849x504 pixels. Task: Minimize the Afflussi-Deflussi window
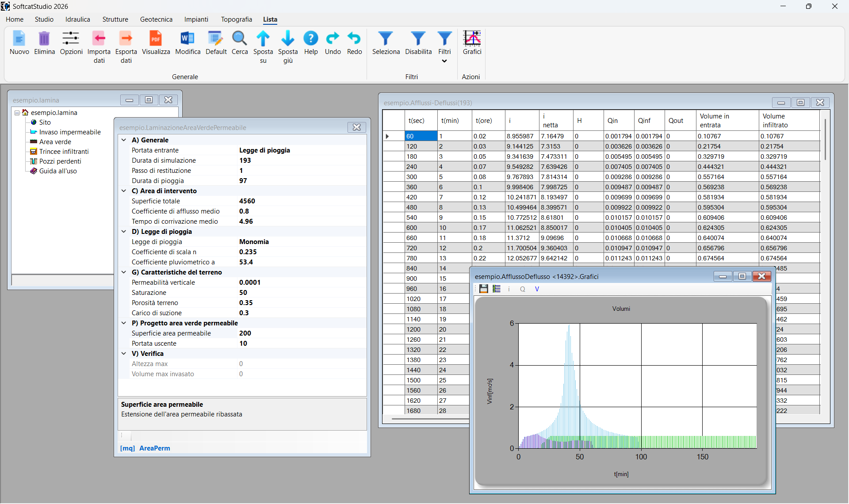781,103
